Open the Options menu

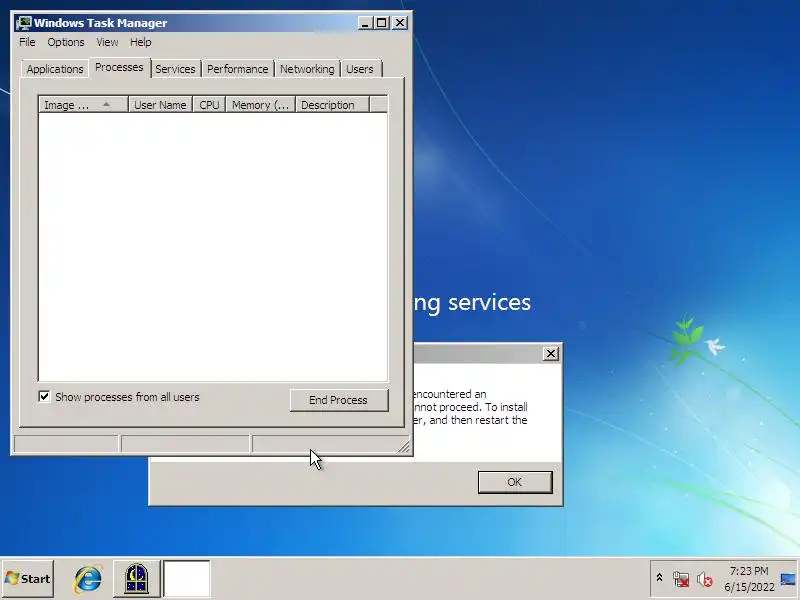point(66,42)
